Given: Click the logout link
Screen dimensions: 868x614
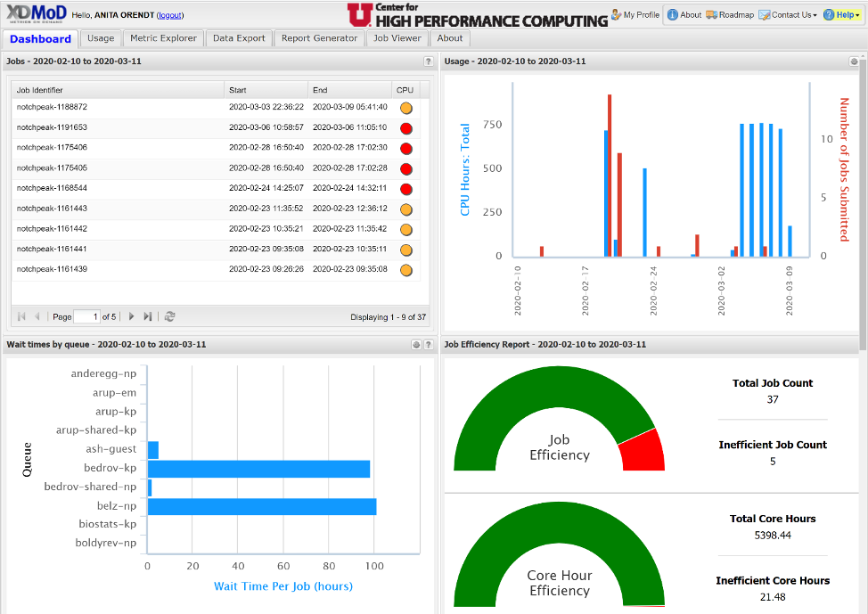Looking at the screenshot, I should click(x=170, y=15).
